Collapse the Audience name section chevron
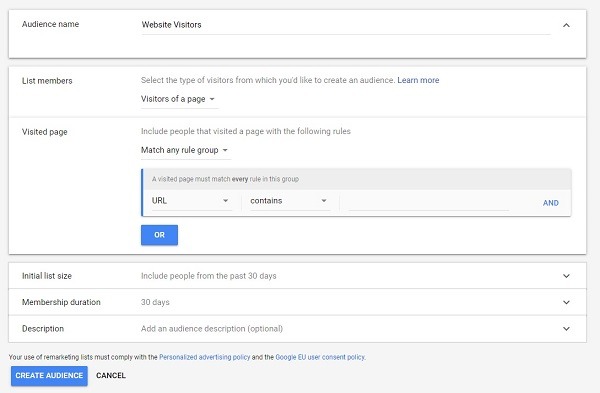 click(566, 25)
